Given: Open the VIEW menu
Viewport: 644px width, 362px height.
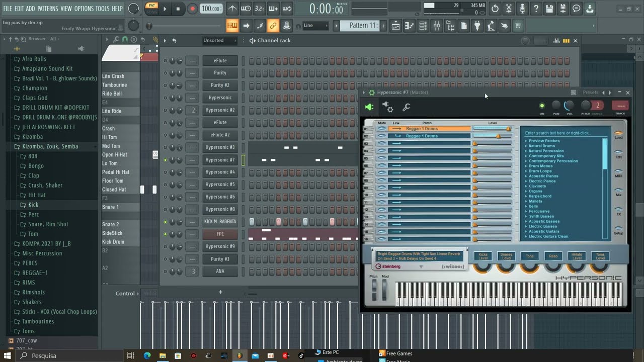Looking at the screenshot, I should [66, 9].
